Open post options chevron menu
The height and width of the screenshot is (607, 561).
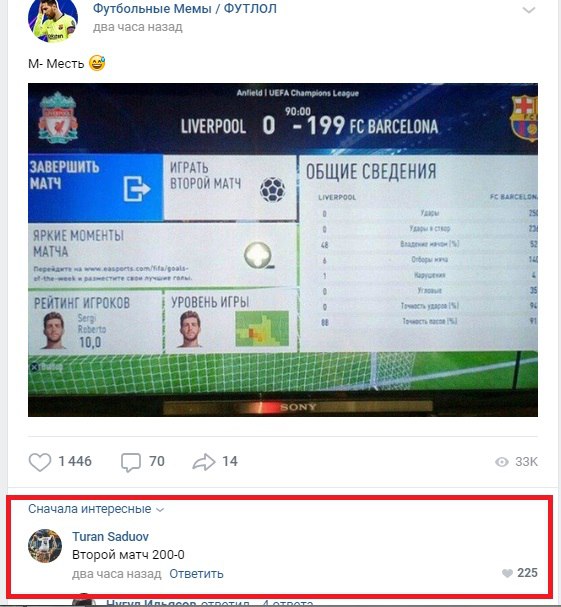529,10
